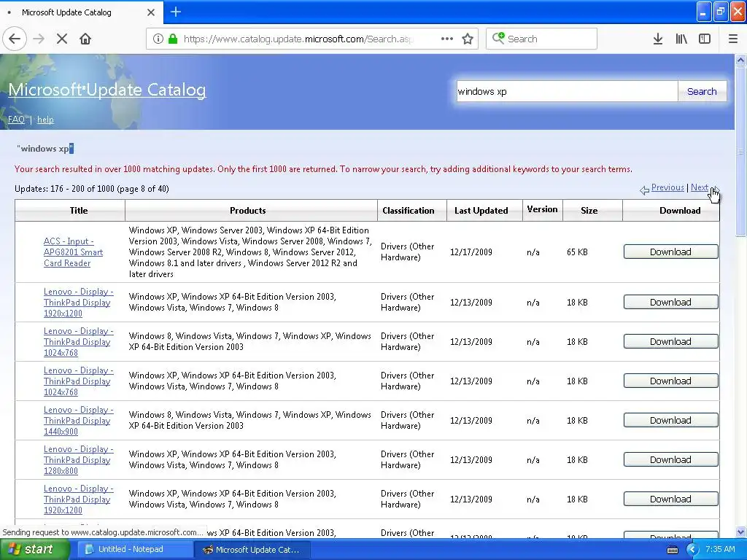Screen dimensions: 747x560
Task: Expand hidden tray icons arrow
Action: point(692,550)
